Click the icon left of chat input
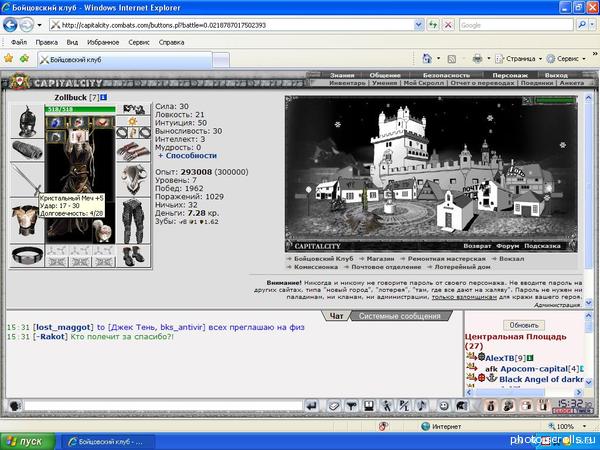The width and height of the screenshot is (600, 450). click(x=15, y=406)
